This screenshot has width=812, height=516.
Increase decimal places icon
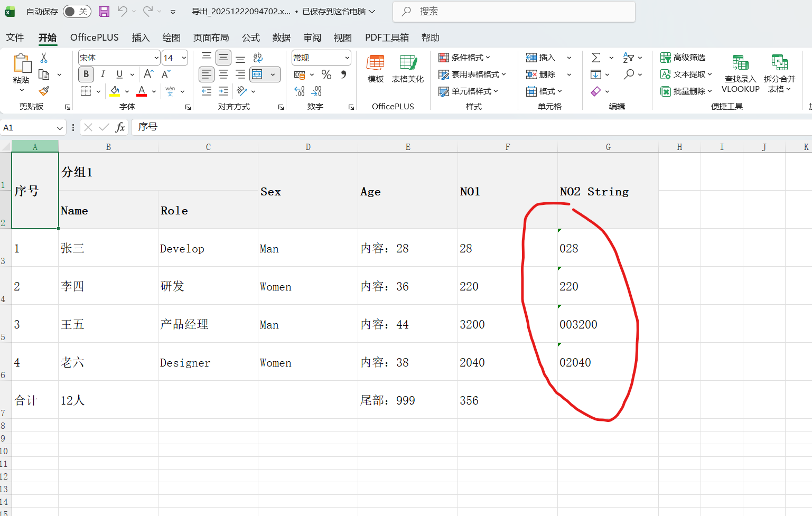point(300,91)
